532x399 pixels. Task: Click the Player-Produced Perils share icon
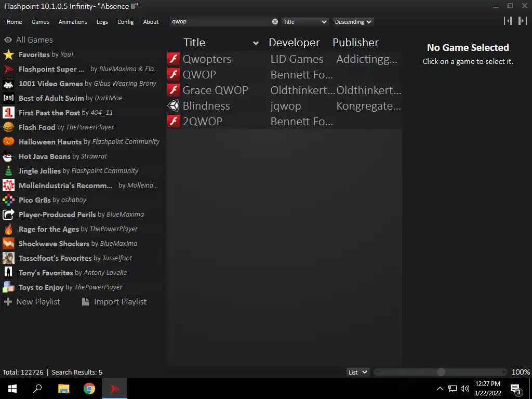click(8, 215)
